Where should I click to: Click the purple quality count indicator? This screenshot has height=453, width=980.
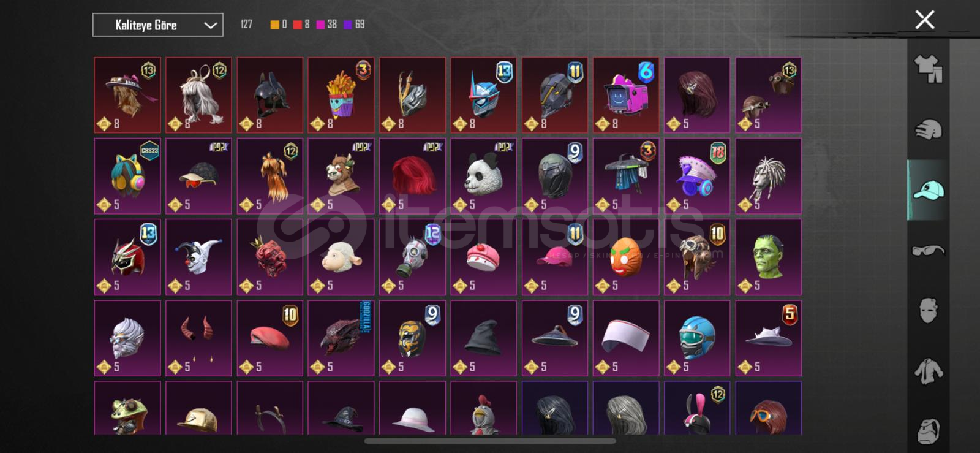[354, 25]
